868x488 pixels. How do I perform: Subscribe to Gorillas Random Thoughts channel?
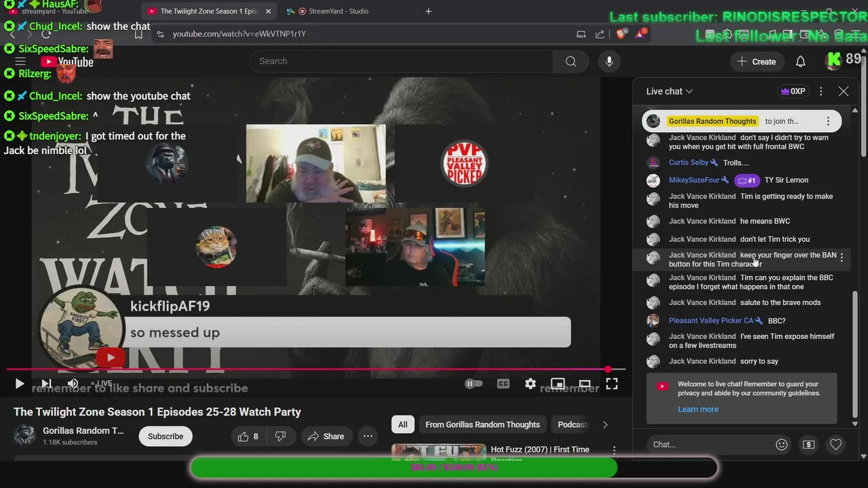pyautogui.click(x=165, y=436)
